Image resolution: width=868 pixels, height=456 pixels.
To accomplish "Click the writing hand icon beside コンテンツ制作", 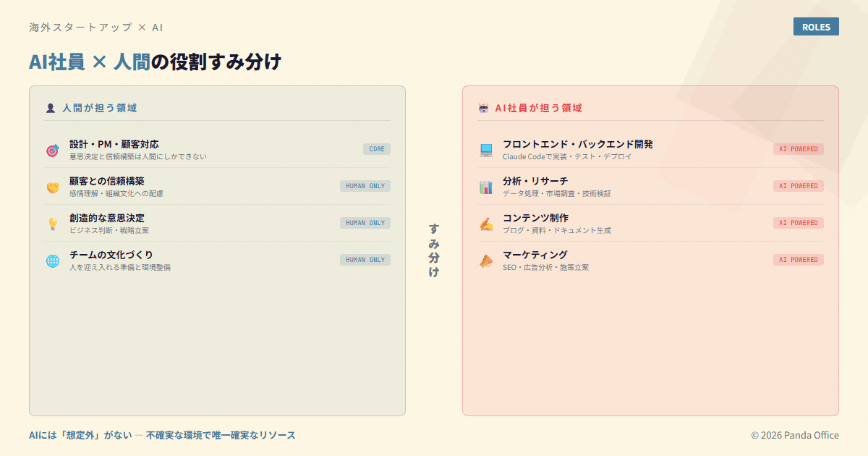I will pos(486,224).
